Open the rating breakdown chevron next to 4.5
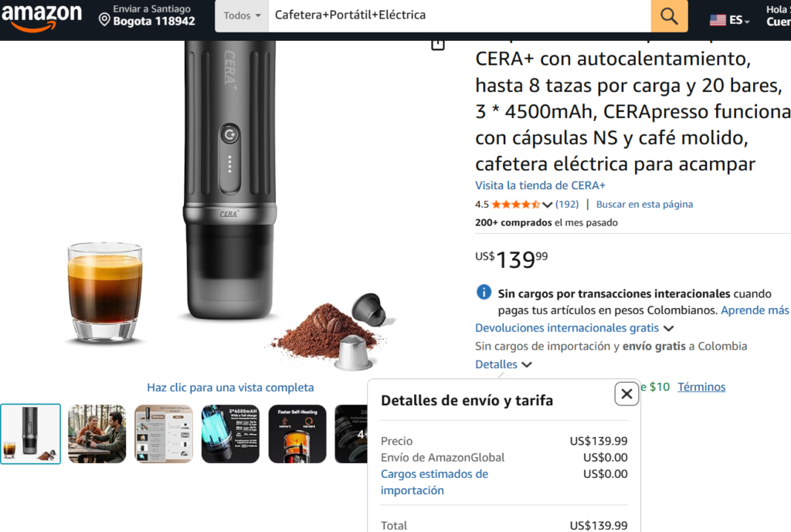Image resolution: width=791 pixels, height=532 pixels. (x=548, y=205)
